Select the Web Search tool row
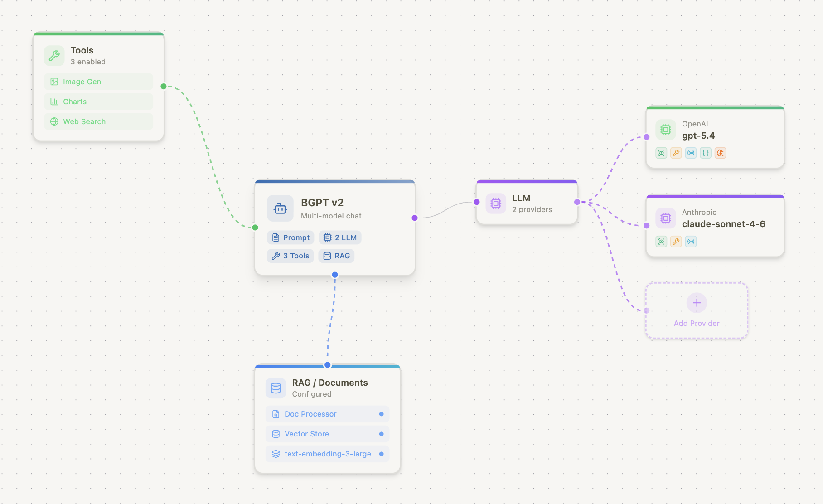The width and height of the screenshot is (823, 504). pos(98,121)
